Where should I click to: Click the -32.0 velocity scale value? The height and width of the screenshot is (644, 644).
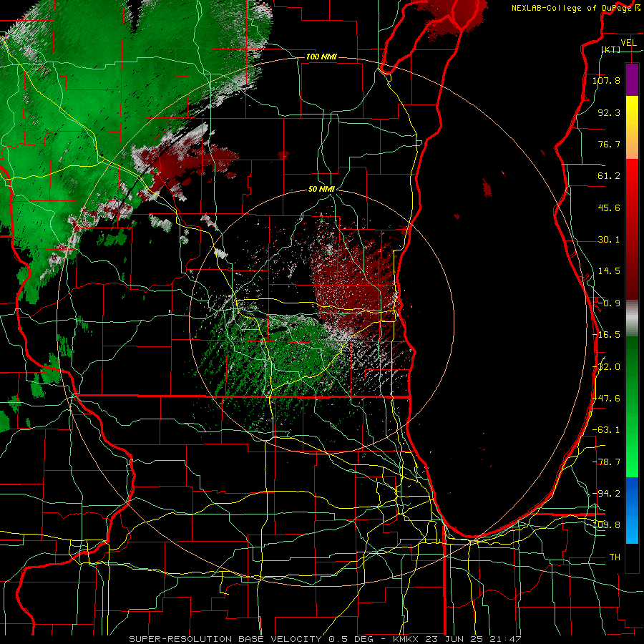(x=606, y=367)
